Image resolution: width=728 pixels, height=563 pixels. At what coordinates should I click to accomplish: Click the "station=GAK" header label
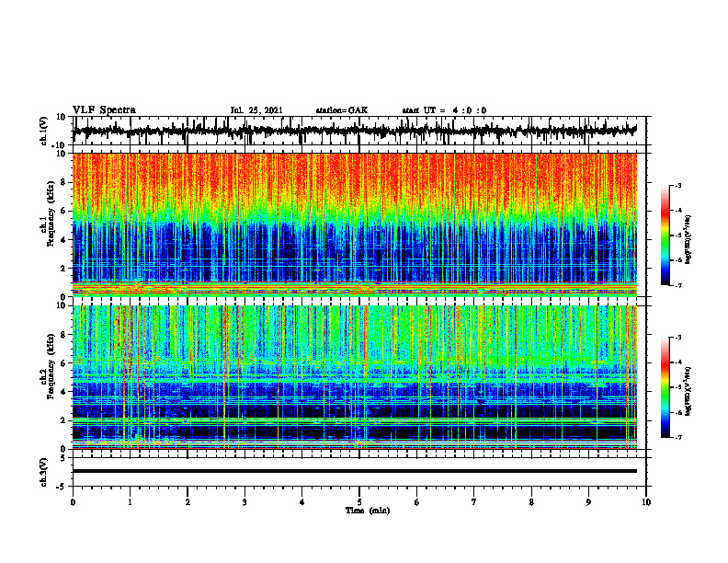point(342,110)
